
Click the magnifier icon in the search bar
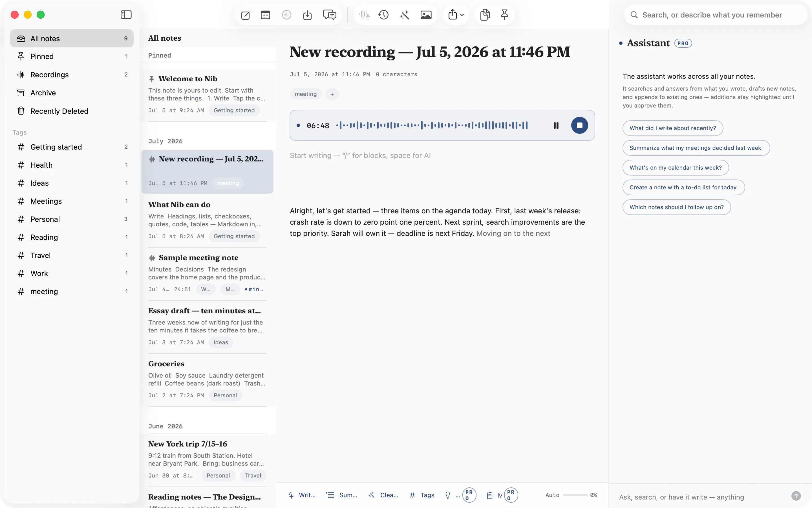(634, 15)
